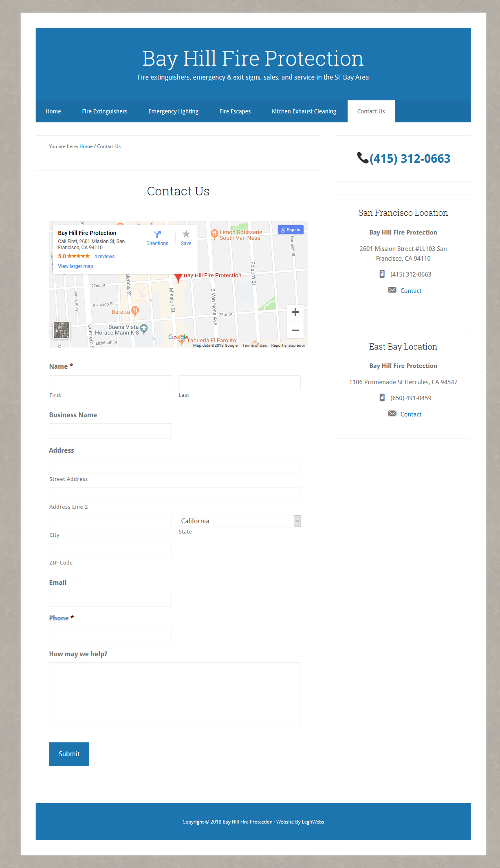Select the Contact Us tab
500x868 pixels.
(371, 111)
